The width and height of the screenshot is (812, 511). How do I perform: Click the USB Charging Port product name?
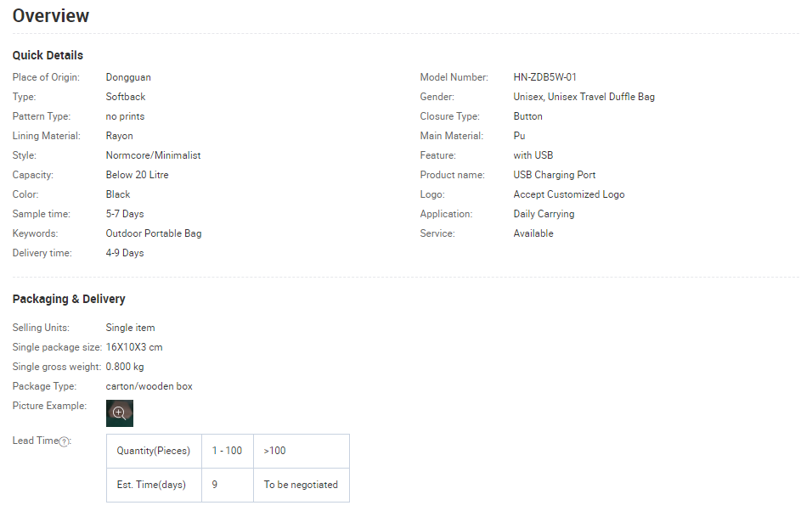point(555,175)
